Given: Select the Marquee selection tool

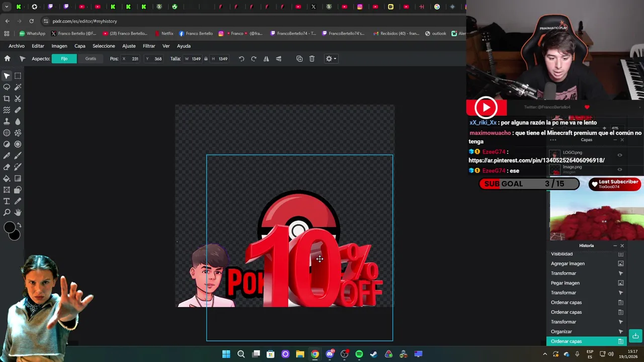Looking at the screenshot, I should click(x=18, y=76).
